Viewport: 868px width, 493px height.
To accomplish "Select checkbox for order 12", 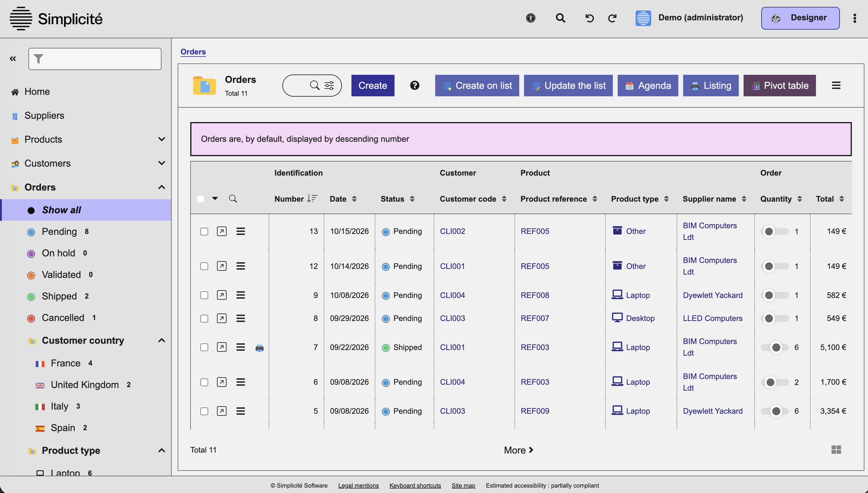I will (x=204, y=267).
